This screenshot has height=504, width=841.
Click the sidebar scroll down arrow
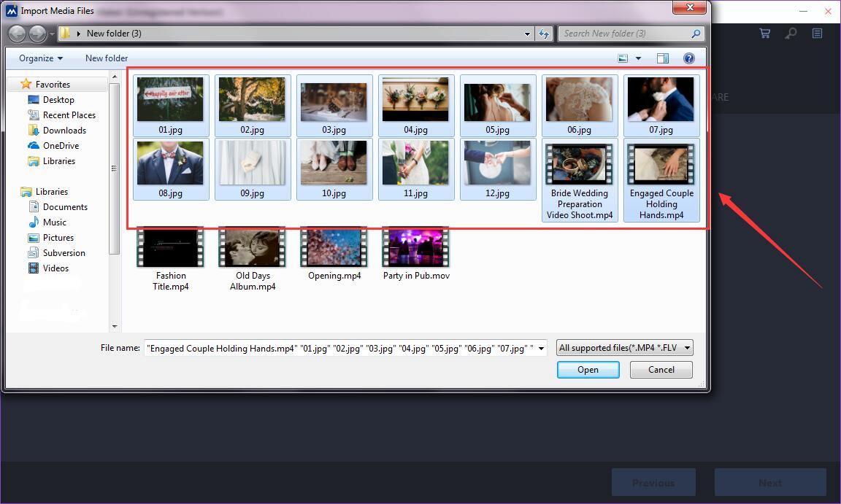pos(114,326)
